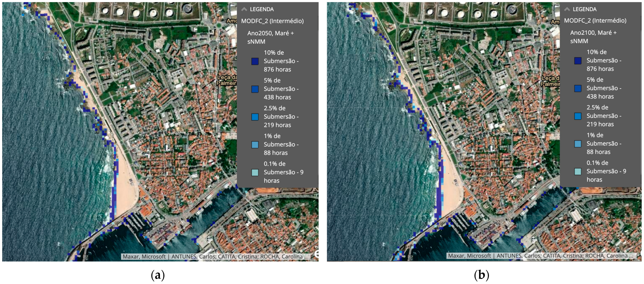
Task: Open Maxar, Microsoft attribution in map (b)
Action: (469, 256)
